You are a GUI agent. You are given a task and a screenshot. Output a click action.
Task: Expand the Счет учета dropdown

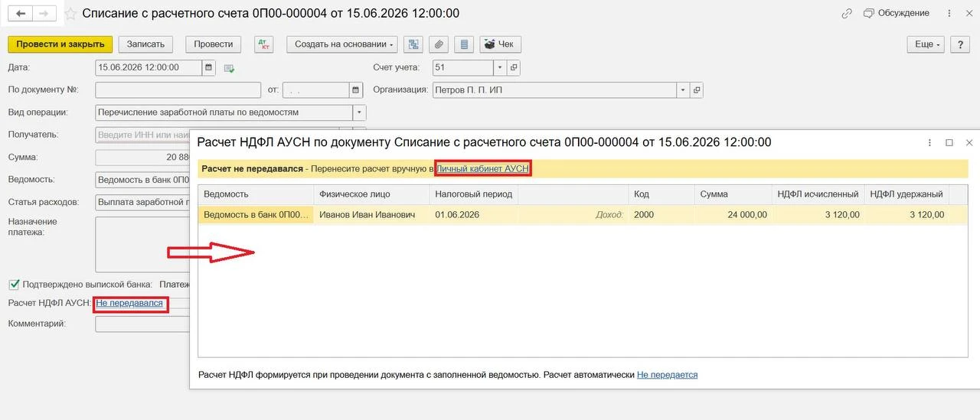(x=500, y=67)
